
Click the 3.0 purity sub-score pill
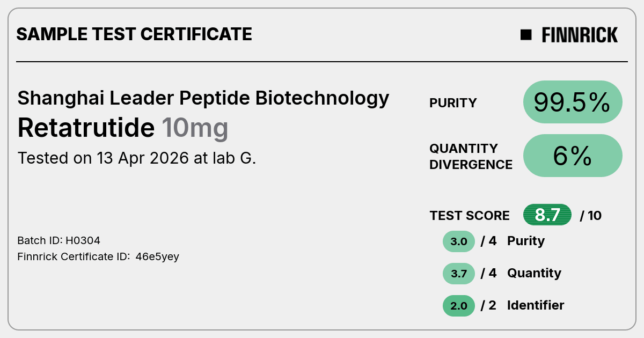(459, 241)
